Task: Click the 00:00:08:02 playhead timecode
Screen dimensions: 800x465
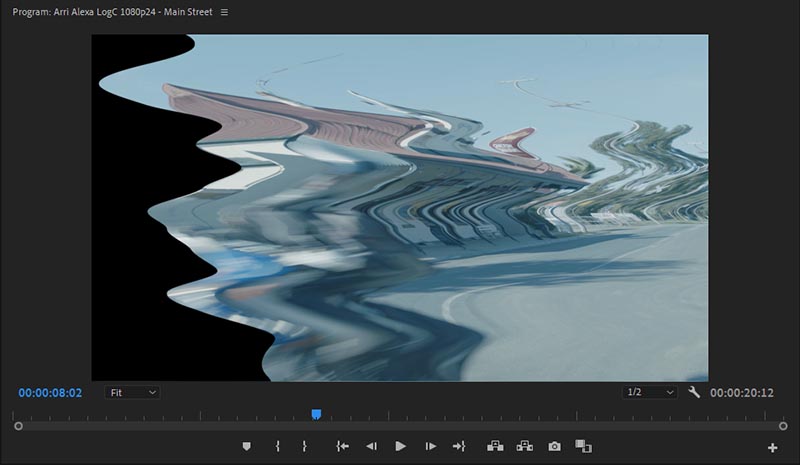Action: tap(50, 393)
